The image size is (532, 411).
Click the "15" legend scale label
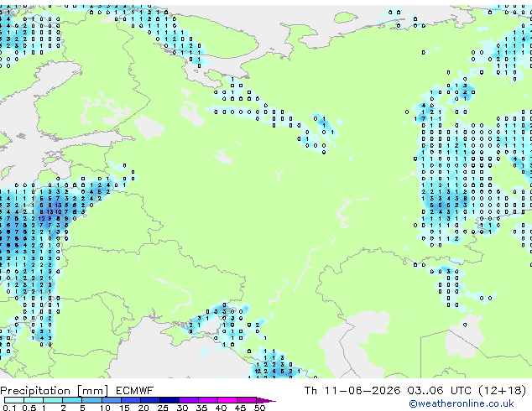pos(124,408)
